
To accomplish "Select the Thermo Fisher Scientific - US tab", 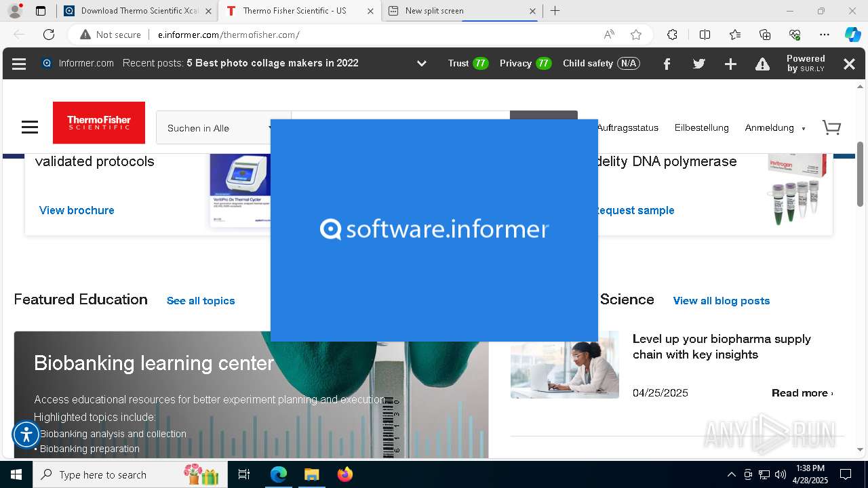I will click(298, 11).
